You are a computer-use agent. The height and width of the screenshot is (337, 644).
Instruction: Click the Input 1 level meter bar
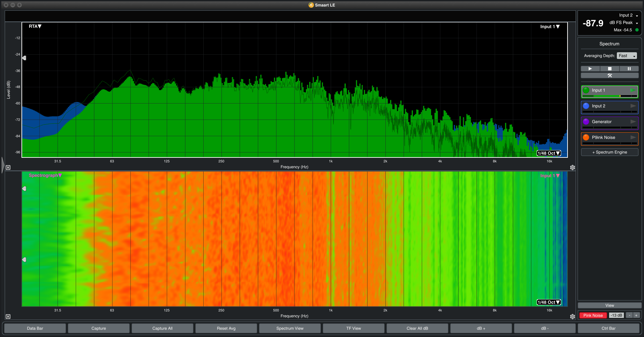609,96
